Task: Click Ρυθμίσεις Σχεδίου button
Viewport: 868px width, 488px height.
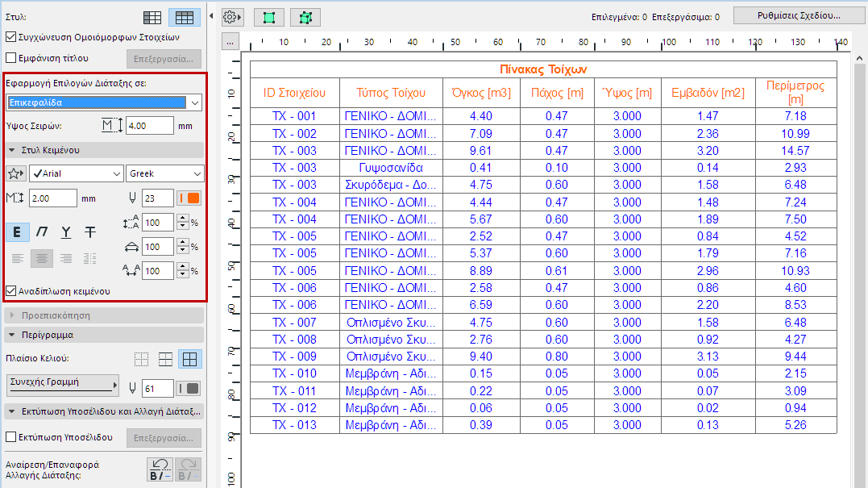Action: (798, 15)
